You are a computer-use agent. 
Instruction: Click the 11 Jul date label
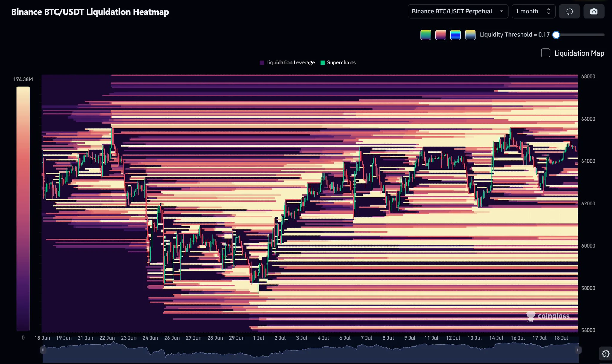tap(431, 338)
